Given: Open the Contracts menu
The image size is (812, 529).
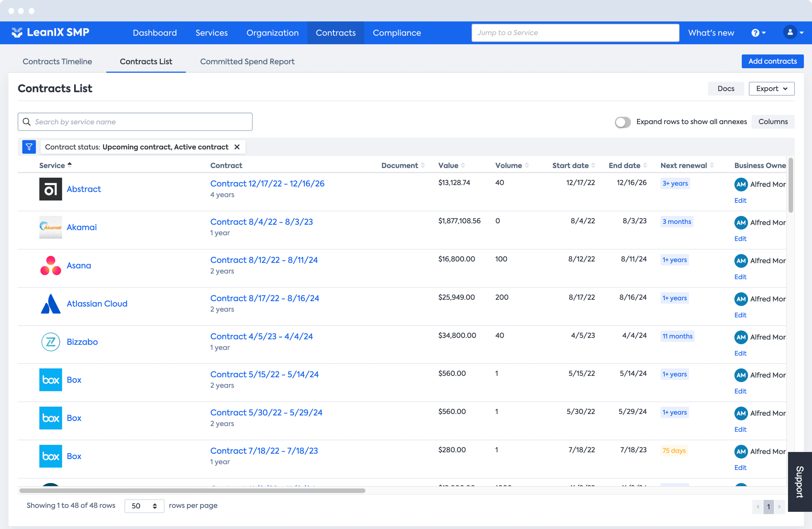Looking at the screenshot, I should pyautogui.click(x=336, y=33).
